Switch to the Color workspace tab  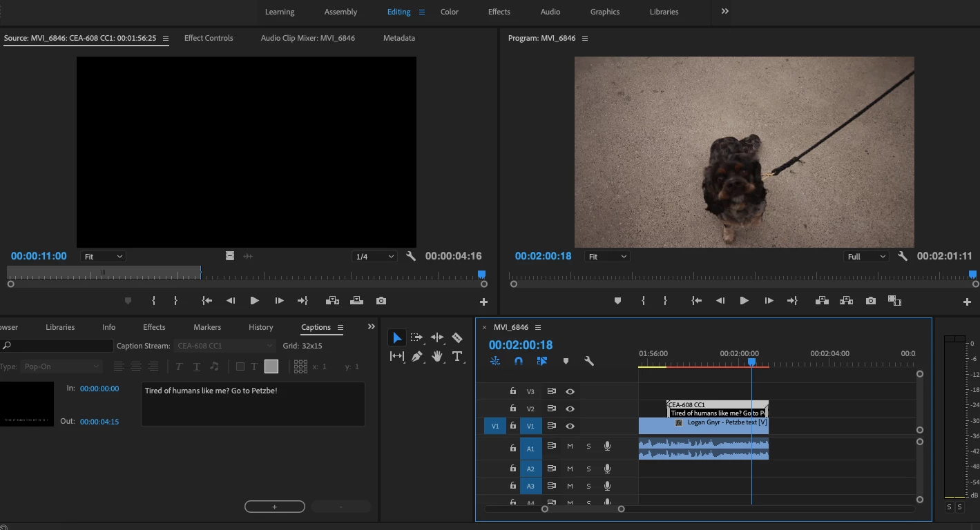tap(449, 12)
